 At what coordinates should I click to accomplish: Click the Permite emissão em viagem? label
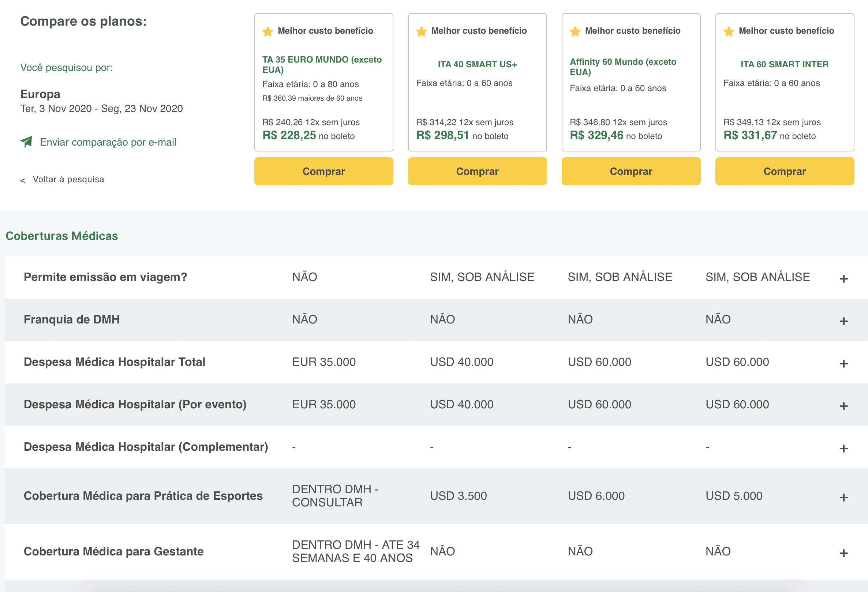click(x=105, y=277)
